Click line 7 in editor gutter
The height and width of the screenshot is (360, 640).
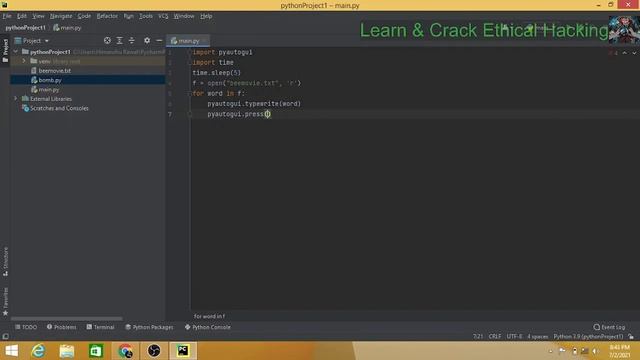(x=170, y=114)
